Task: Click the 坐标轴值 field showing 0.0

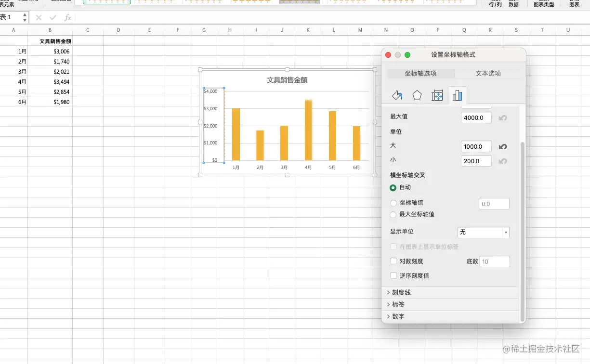Action: click(x=494, y=204)
